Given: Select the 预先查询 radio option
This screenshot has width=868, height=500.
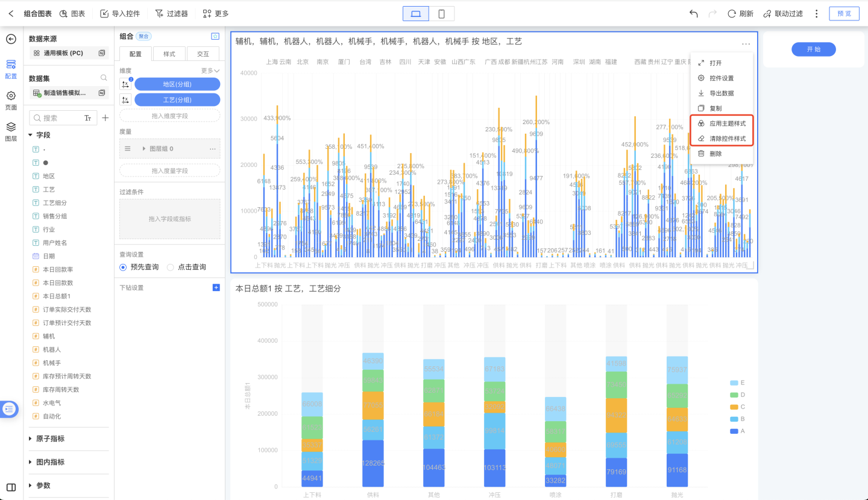Looking at the screenshot, I should click(x=124, y=267).
